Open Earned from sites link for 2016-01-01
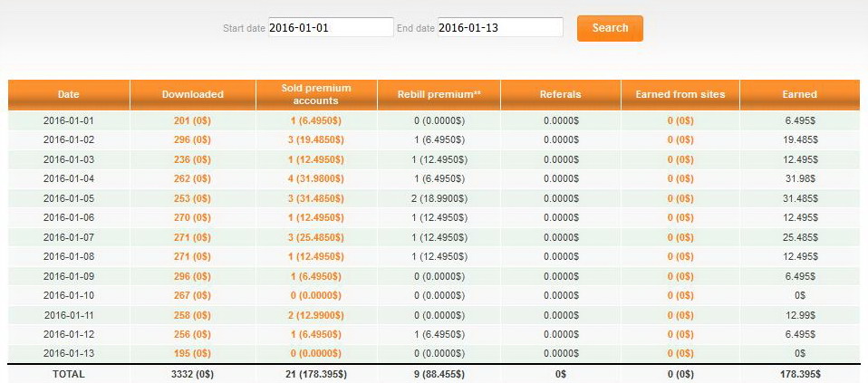The width and height of the screenshot is (868, 383). click(x=680, y=120)
